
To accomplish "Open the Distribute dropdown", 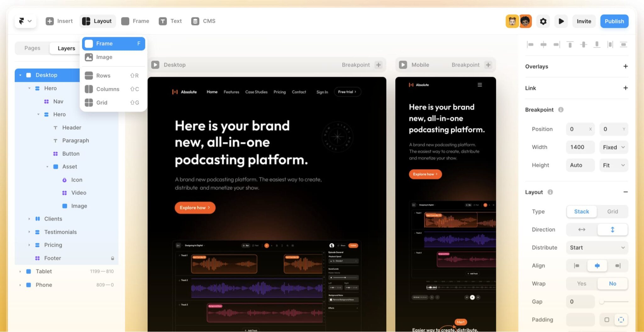I will coord(597,248).
